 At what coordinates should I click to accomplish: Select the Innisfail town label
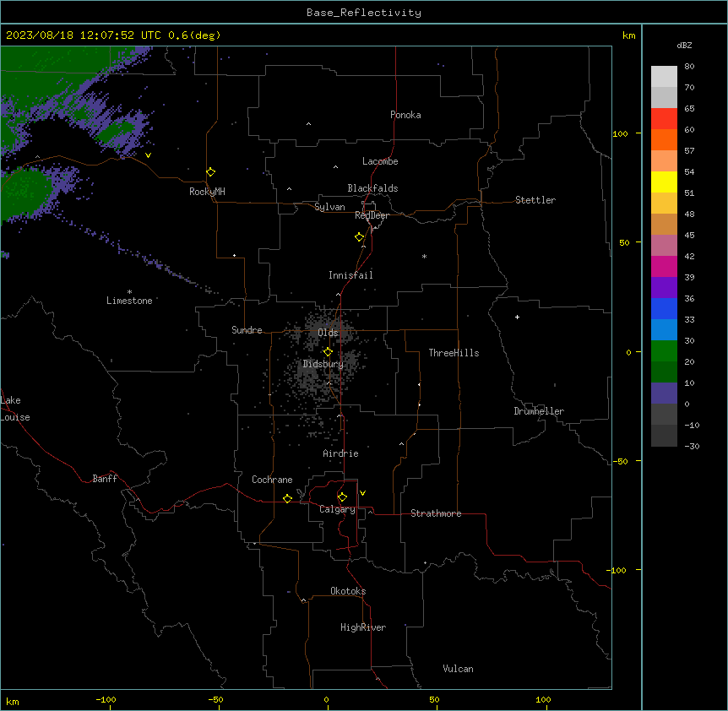tap(351, 275)
